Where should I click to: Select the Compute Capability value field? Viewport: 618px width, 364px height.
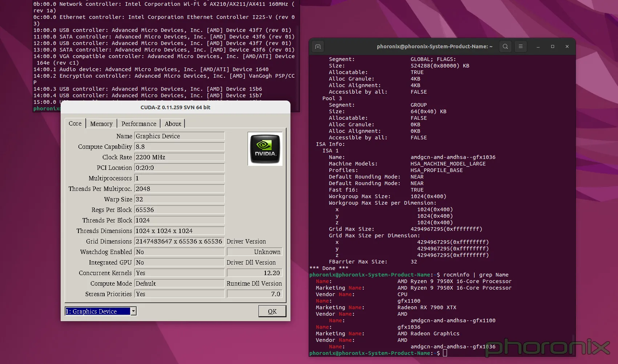coord(179,147)
